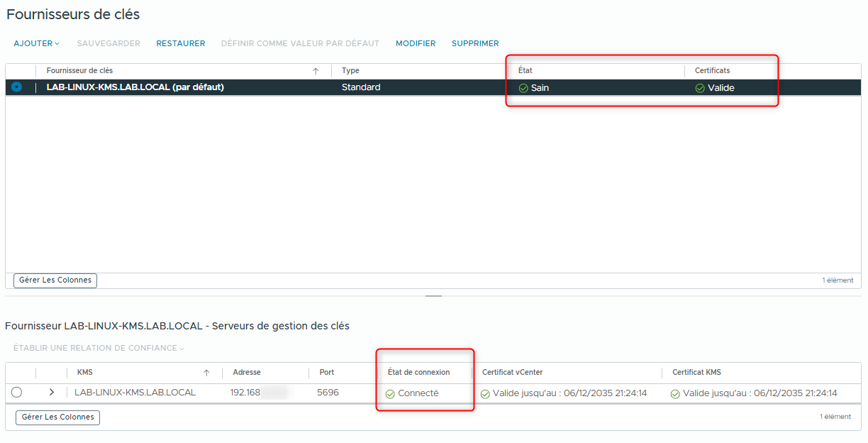868x443 pixels.
Task: Click DÉFINIR COMME VALEUR PAR DÉFAUT
Action: 300,43
